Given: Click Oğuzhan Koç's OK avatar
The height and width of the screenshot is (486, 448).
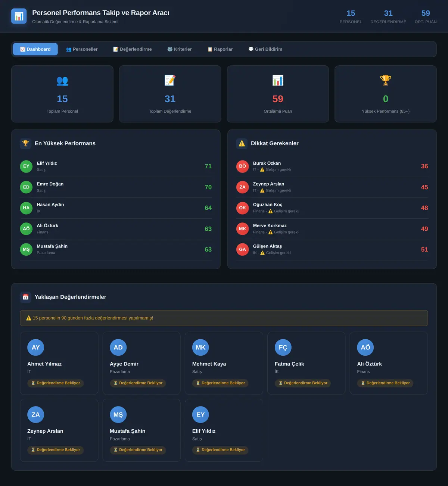Looking at the screenshot, I should pos(243,208).
